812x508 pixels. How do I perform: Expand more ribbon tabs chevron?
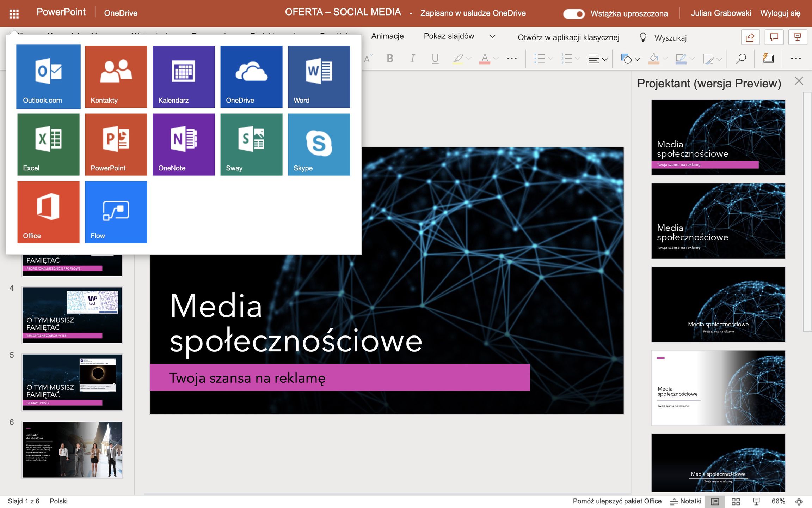493,36
